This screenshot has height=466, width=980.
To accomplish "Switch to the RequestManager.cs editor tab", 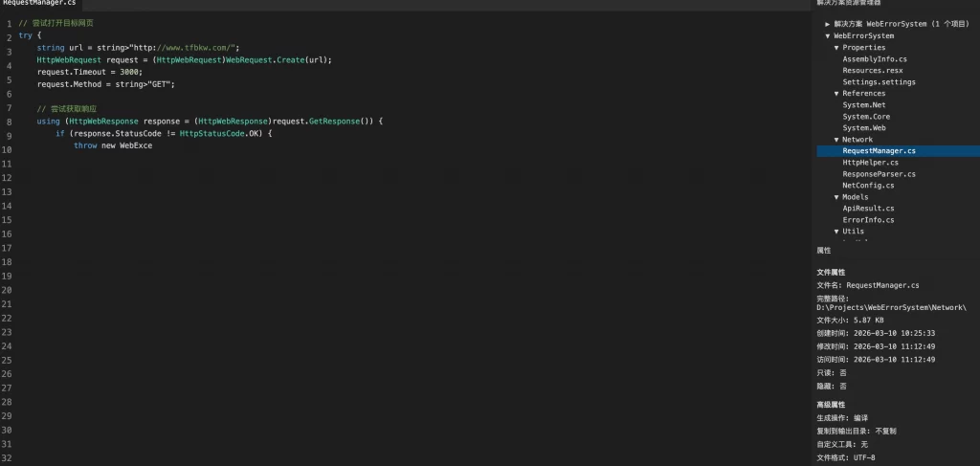I will point(38,5).
